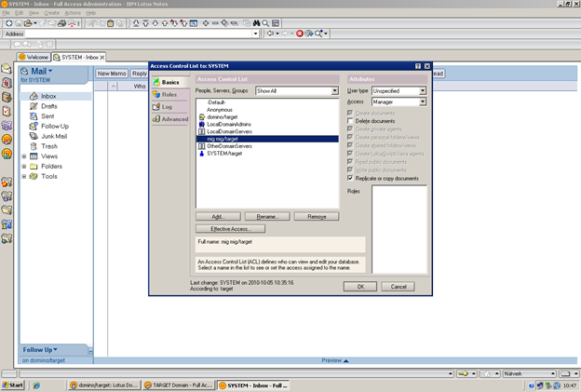581x392 pixels.
Task: Click the help question mark in the ACL dialog title
Action: coord(418,66)
